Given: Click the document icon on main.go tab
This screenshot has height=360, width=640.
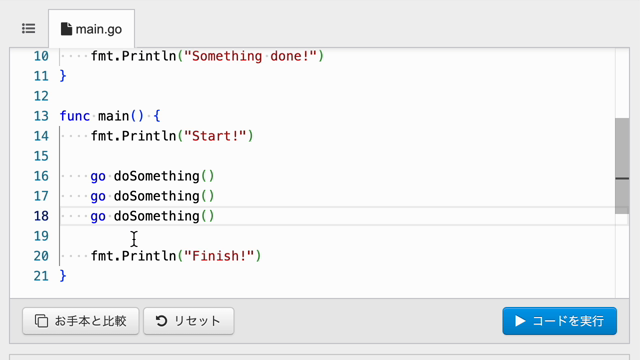Looking at the screenshot, I should (x=66, y=29).
